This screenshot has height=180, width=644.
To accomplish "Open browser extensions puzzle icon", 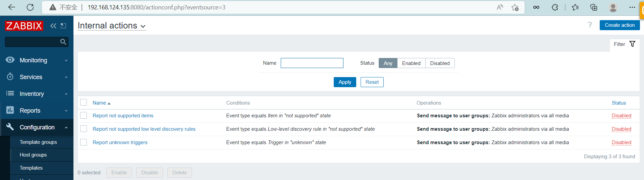I will (x=555, y=7).
